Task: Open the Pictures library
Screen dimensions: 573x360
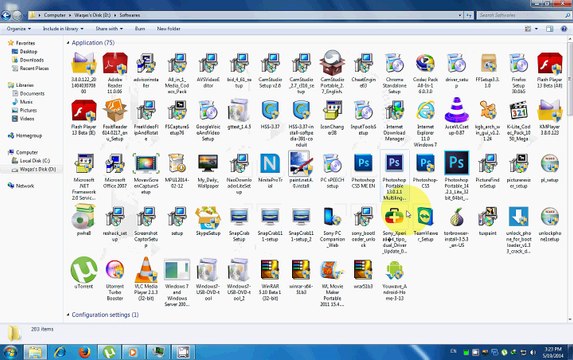Action: point(28,110)
